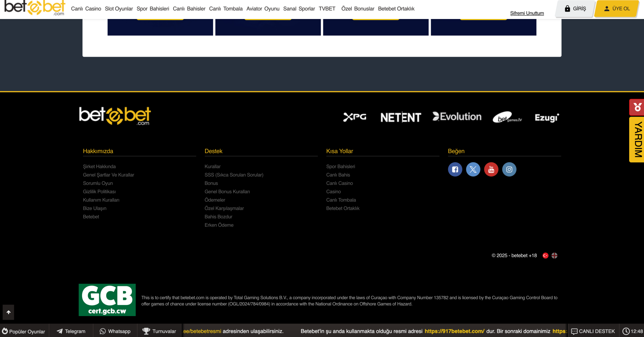Open the YouTube social icon
644x337 pixels.
(491, 169)
